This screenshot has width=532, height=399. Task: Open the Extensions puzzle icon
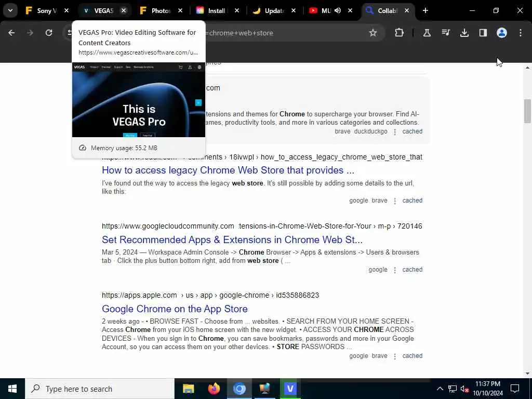point(400,33)
